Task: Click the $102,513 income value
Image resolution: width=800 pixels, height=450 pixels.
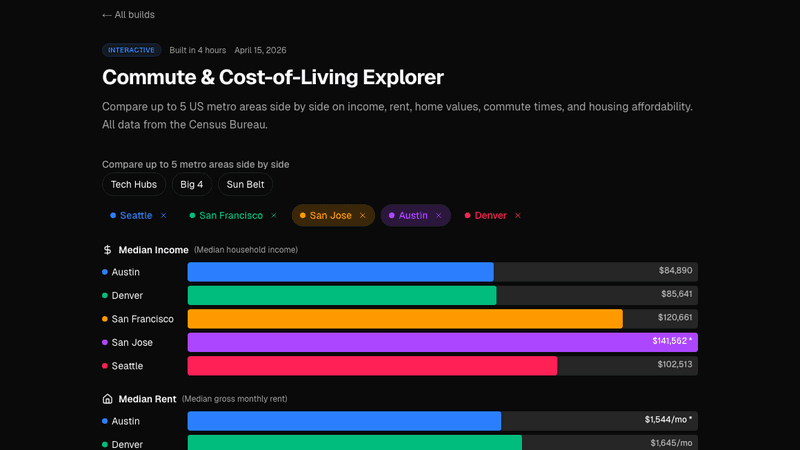Action: click(x=674, y=364)
